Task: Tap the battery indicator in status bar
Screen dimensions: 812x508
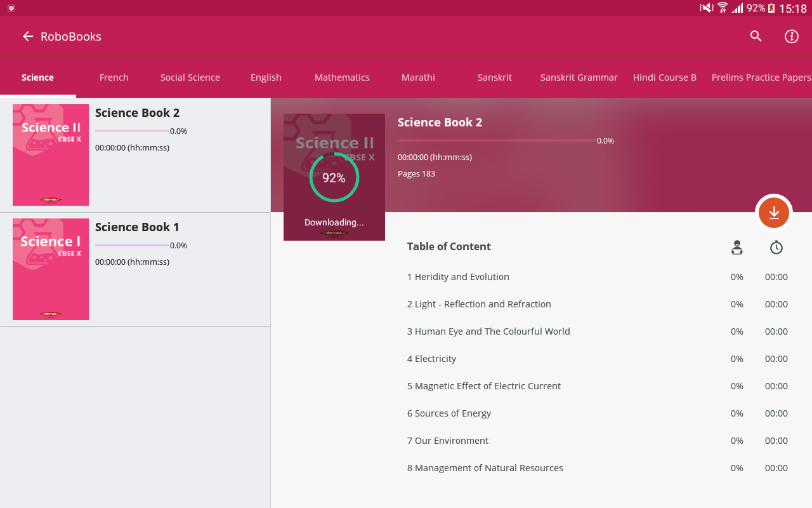Action: click(x=771, y=8)
